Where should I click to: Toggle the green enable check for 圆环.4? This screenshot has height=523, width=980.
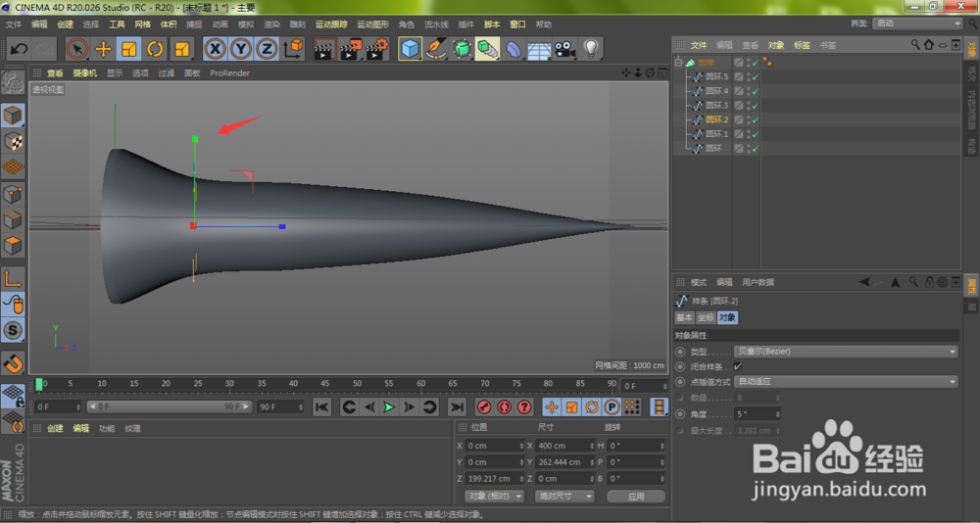[756, 91]
